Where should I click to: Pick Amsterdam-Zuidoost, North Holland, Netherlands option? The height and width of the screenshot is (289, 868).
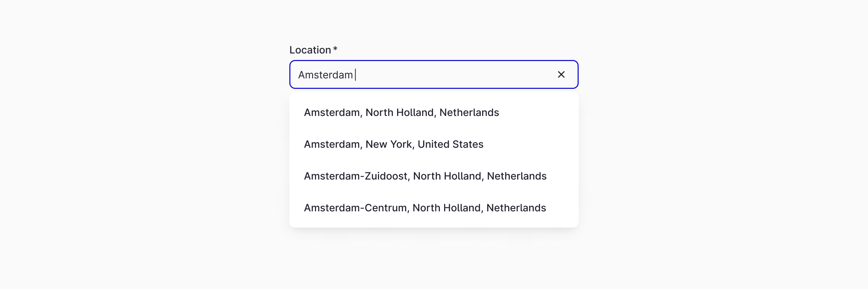point(425,176)
